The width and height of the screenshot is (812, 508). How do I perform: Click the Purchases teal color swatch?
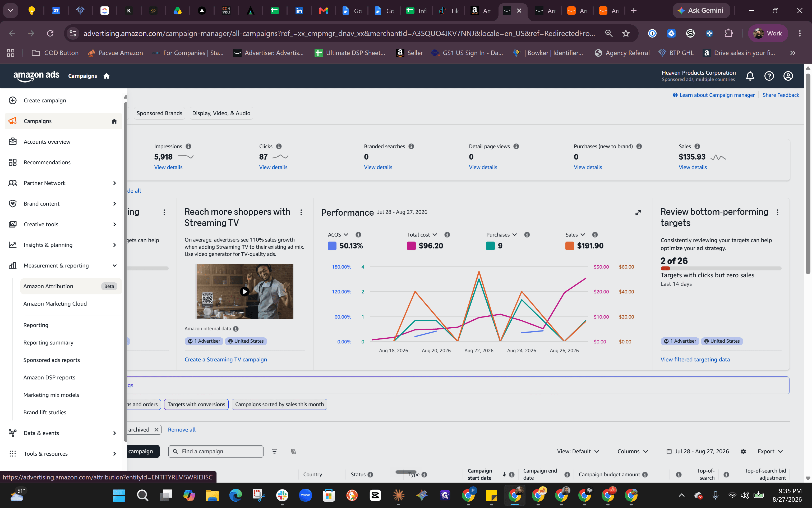coord(490,246)
